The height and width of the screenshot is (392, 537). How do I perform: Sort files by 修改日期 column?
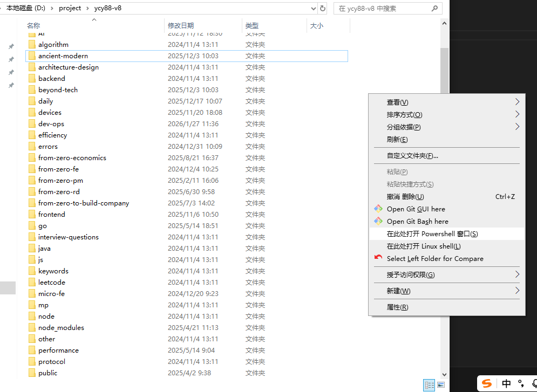tap(181, 25)
